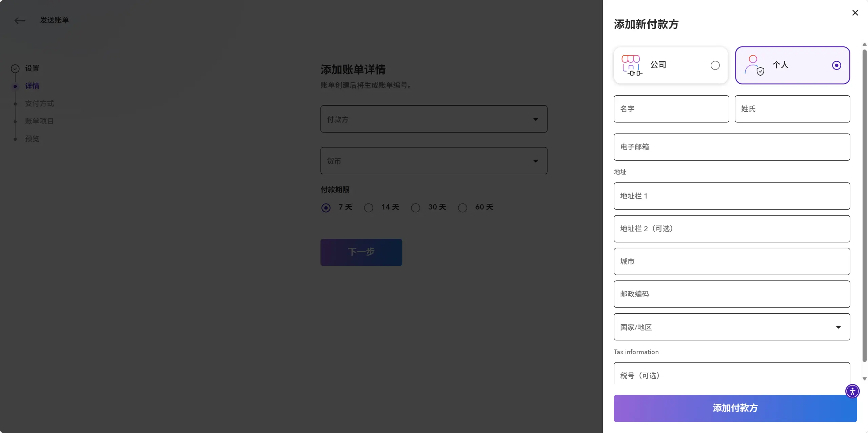
Task: Choose the 30 天 payment term
Action: pyautogui.click(x=415, y=208)
